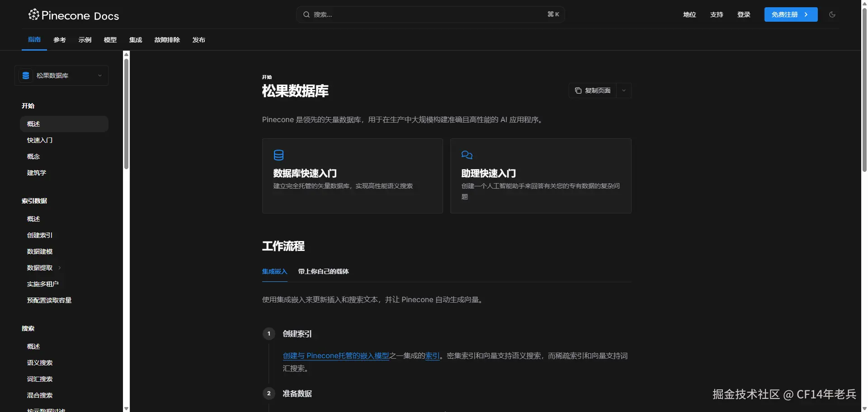Click the 开始 sidebar section heading
This screenshot has height=412, width=868.
[28, 106]
